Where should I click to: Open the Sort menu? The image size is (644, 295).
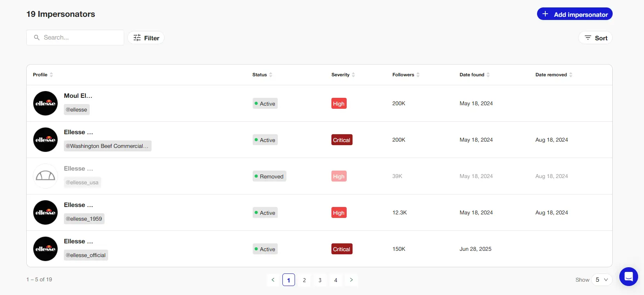pyautogui.click(x=595, y=38)
